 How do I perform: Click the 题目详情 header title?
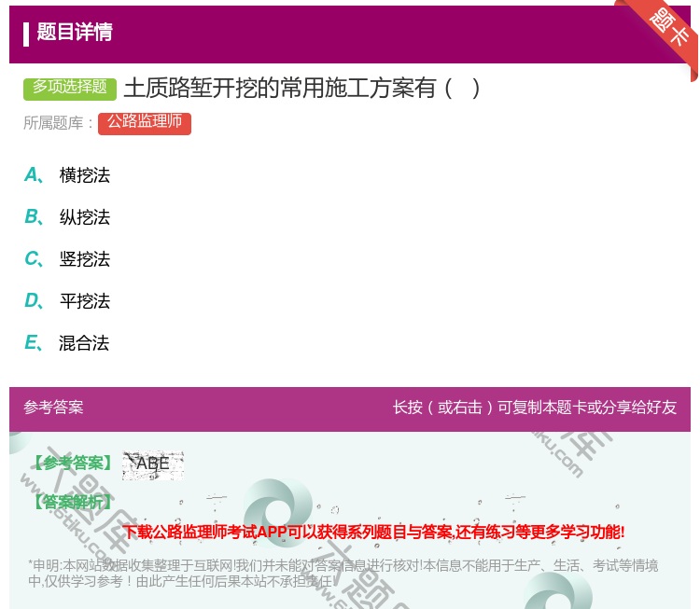click(x=75, y=32)
